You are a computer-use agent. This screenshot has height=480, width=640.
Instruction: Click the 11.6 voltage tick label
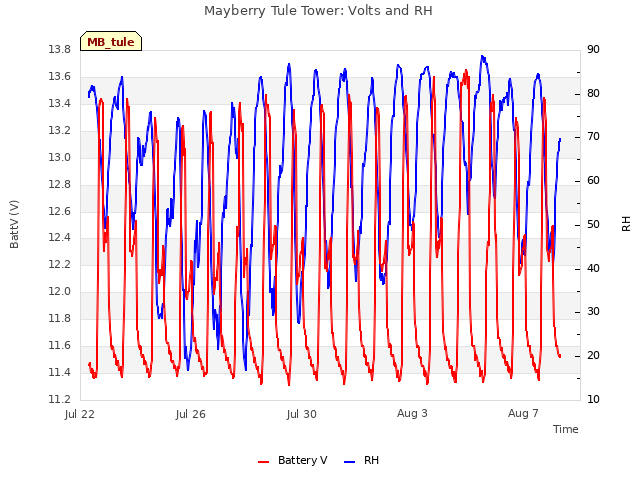pyautogui.click(x=60, y=346)
